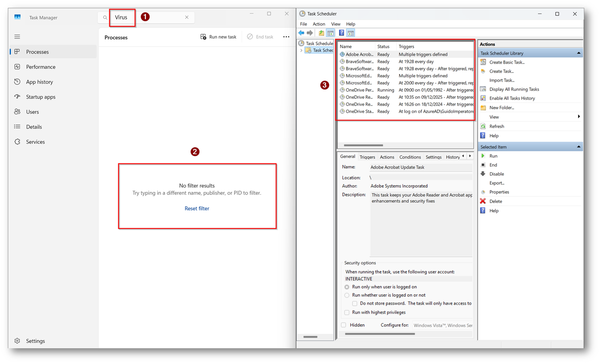Toggle the console tree toolbar icon
The height and width of the screenshot is (364, 600).
(331, 33)
